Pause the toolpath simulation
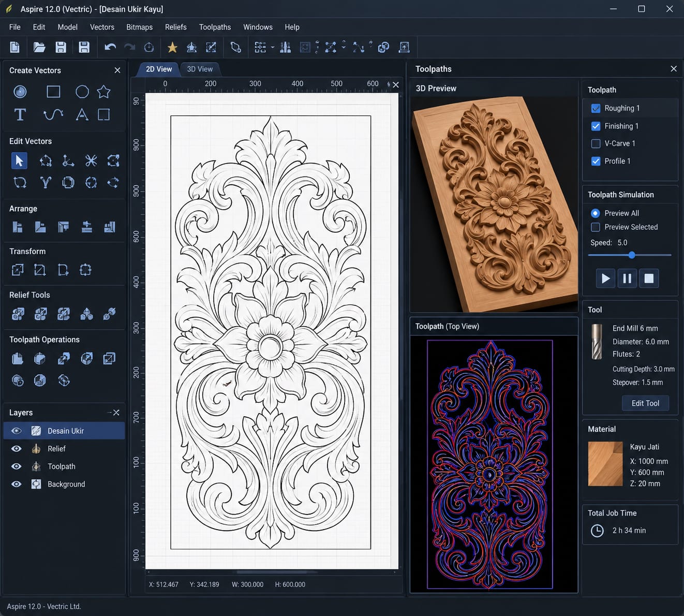Viewport: 684px width, 616px height. [627, 278]
